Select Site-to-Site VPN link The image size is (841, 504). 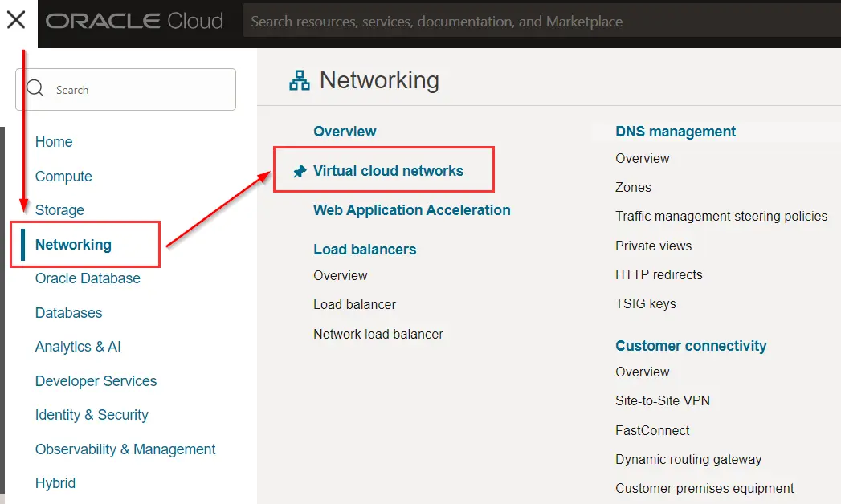coord(662,400)
